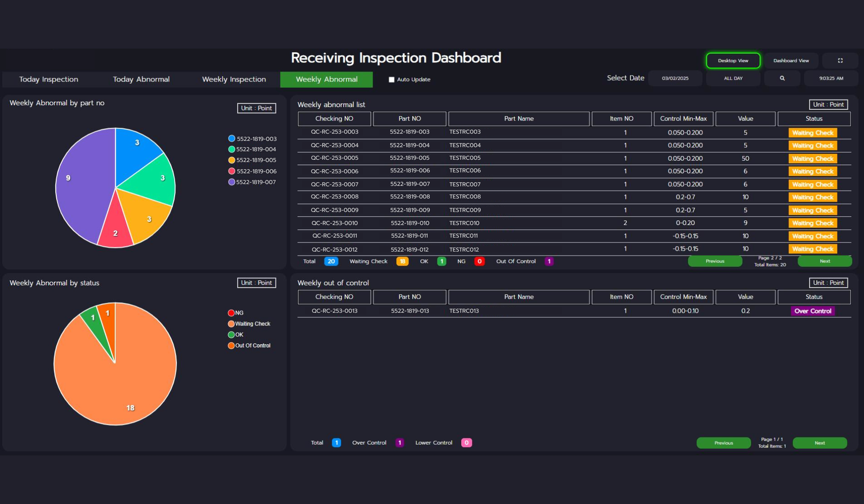Toggle the OK status legend marker
Image resolution: width=864 pixels, height=504 pixels.
231,335
